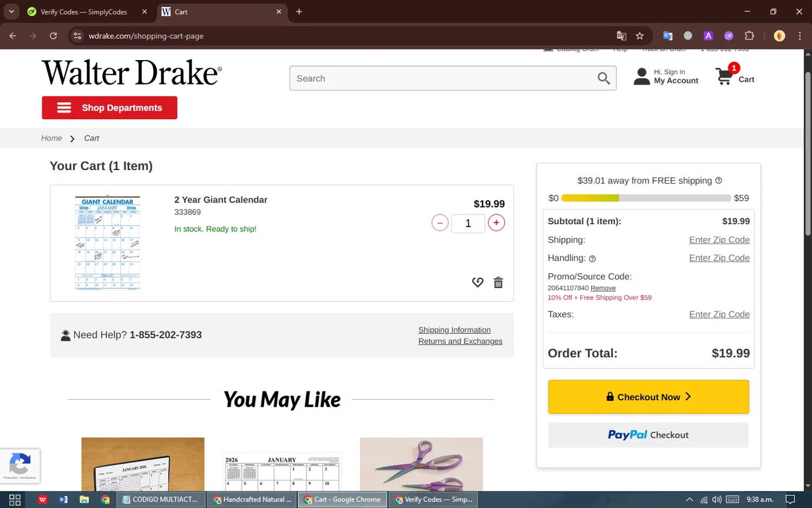Enter Zip Code for Taxes

pyautogui.click(x=719, y=315)
